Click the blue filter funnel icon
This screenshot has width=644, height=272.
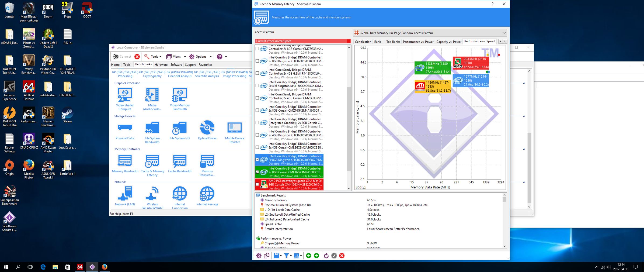[x=286, y=256]
